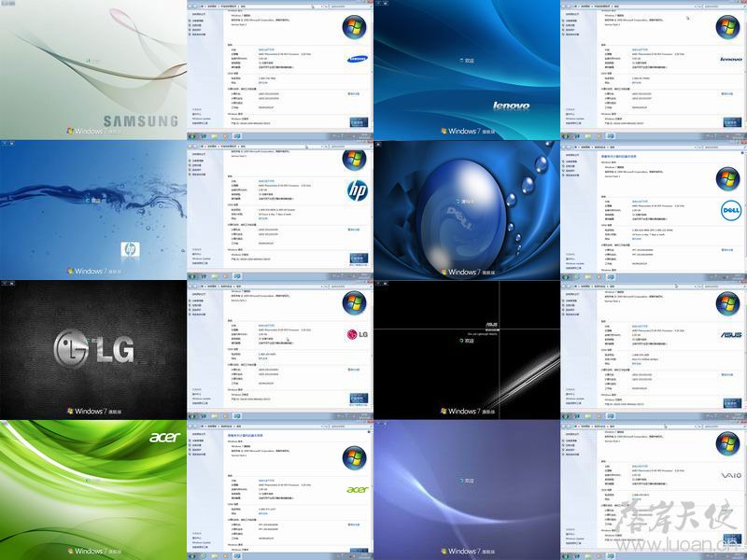Click the Windows orb logo in LG system window
The width and height of the screenshot is (747, 560).
coord(354,302)
